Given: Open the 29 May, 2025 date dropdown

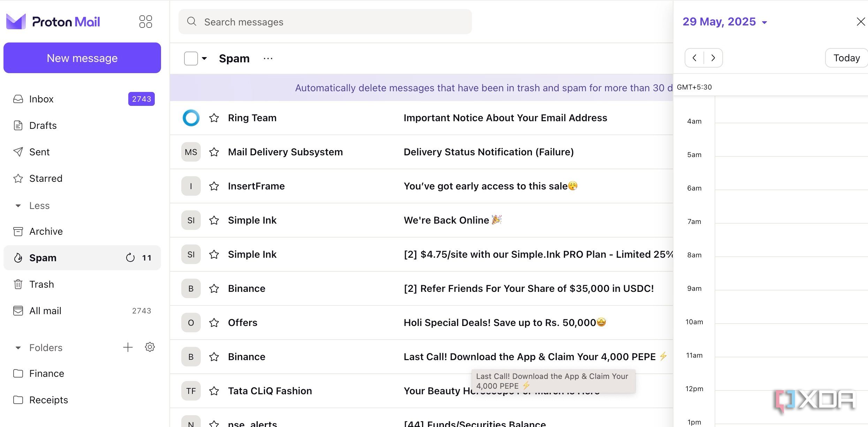Looking at the screenshot, I should (725, 22).
